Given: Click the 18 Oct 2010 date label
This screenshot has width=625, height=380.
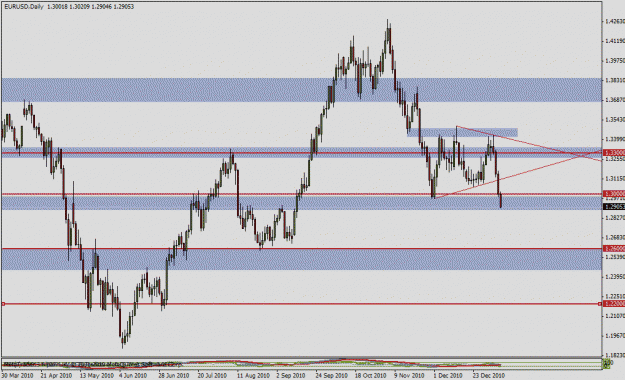Looking at the screenshot, I should [370, 376].
